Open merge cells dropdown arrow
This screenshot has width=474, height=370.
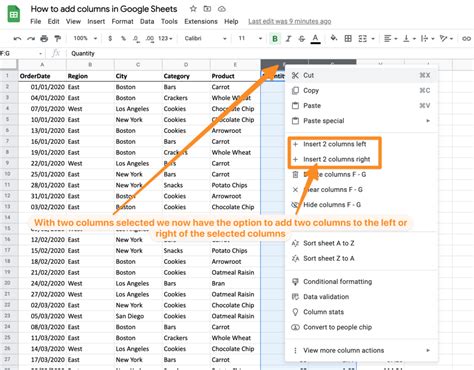coord(373,39)
